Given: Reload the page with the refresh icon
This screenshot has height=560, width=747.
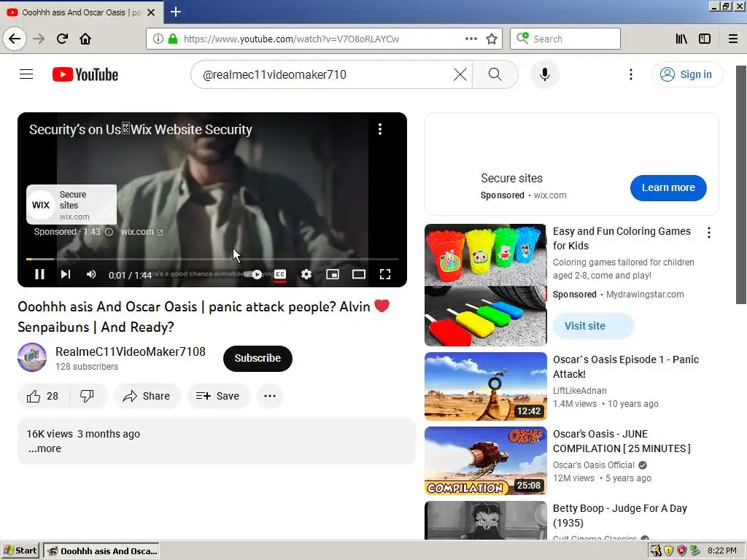Looking at the screenshot, I should [63, 39].
